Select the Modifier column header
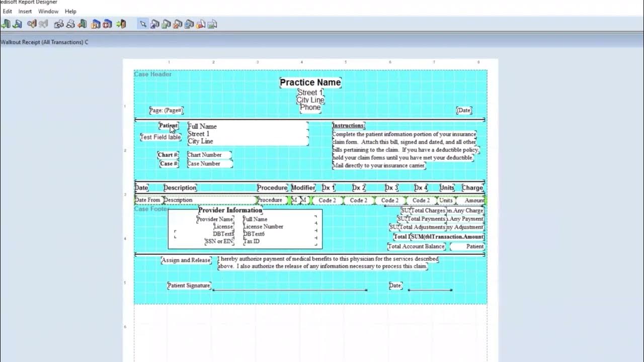This screenshot has height=362, width=644. 303,188
